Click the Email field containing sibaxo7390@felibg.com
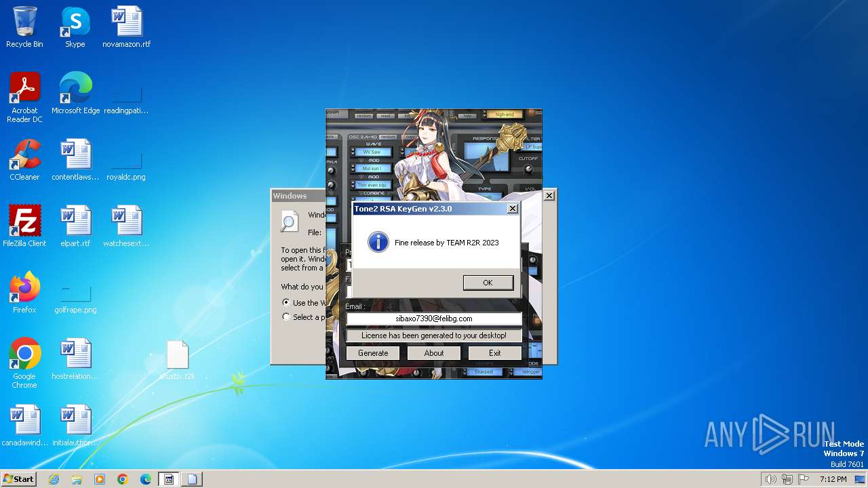The image size is (868, 488). [434, 319]
